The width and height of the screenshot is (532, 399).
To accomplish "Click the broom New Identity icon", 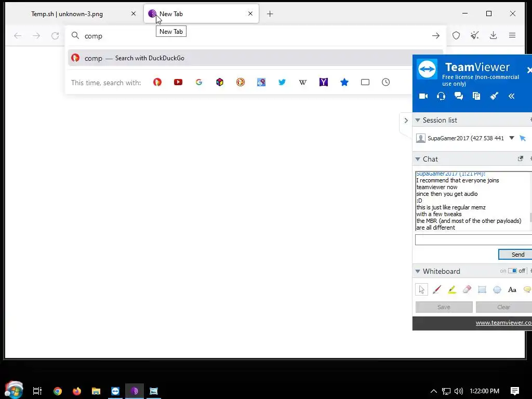I will coord(475,35).
